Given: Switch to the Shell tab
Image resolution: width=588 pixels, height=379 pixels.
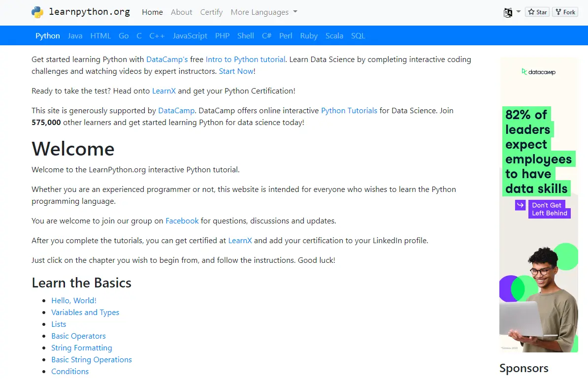Looking at the screenshot, I should pos(246,35).
